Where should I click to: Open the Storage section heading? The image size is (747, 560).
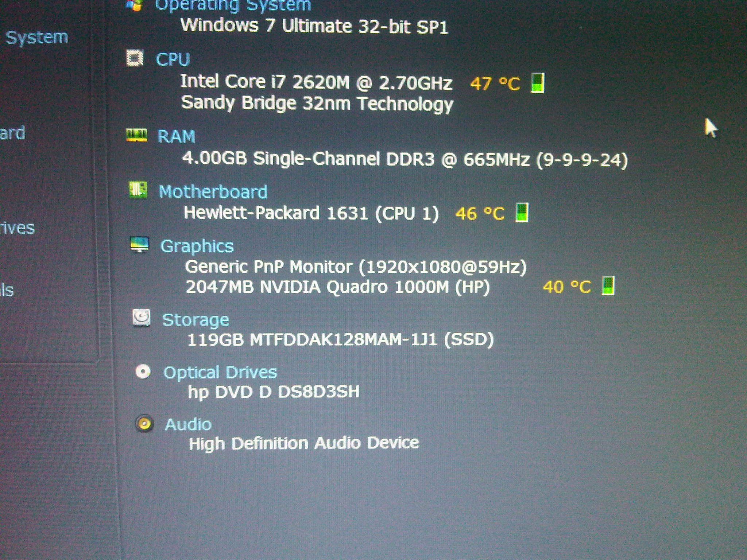[196, 320]
